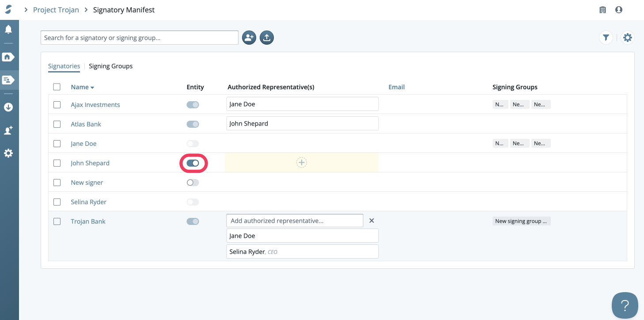Viewport: 644px width, 320px height.
Task: Add representative plus icon for John Shepard
Action: [302, 163]
